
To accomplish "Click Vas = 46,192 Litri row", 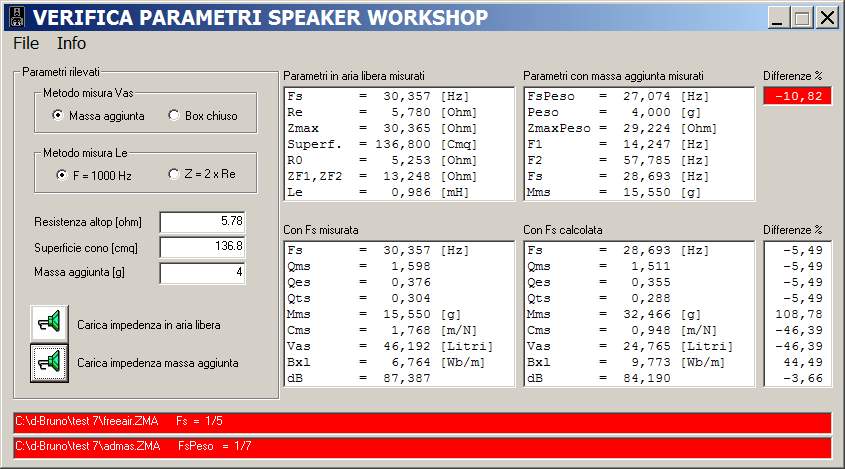I will 390,346.
